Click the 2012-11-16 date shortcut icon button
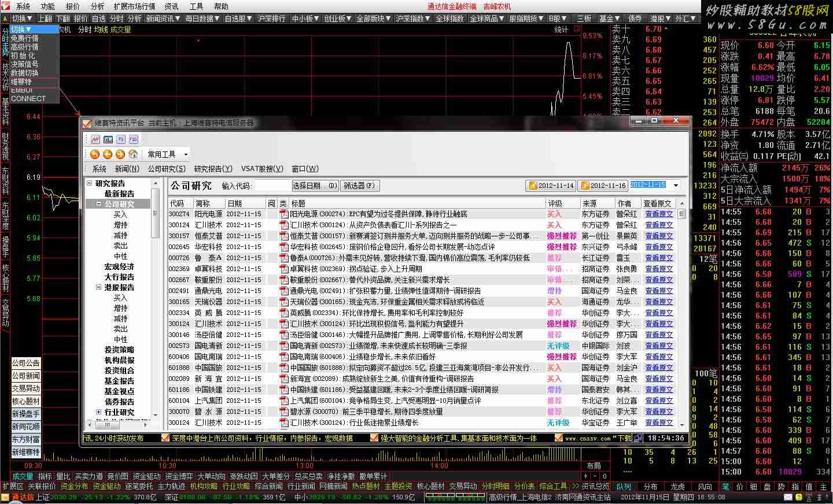 click(x=603, y=186)
